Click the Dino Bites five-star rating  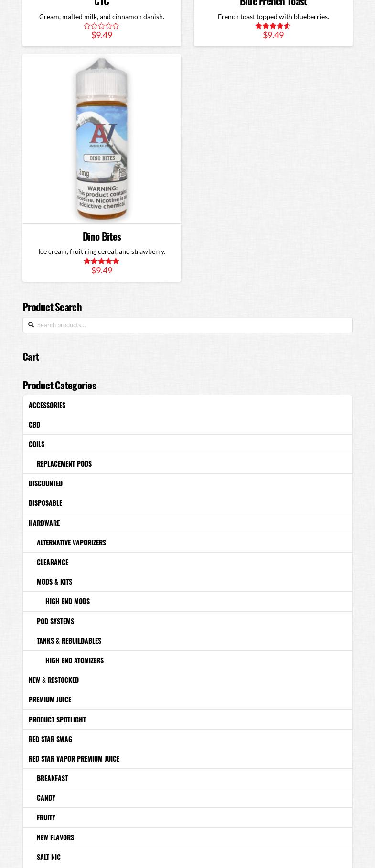(x=101, y=261)
